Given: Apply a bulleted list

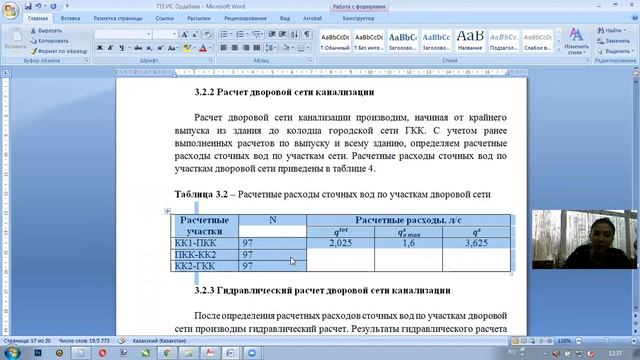Looking at the screenshot, I should (224, 34).
